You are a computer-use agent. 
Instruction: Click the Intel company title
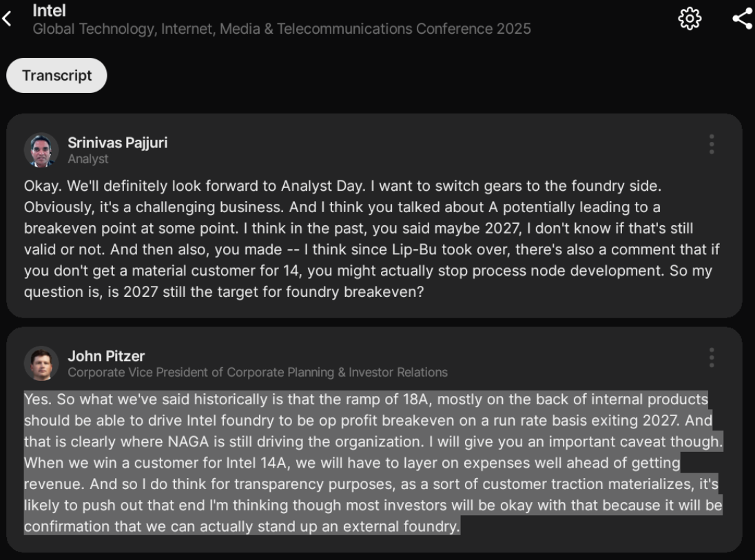click(x=49, y=11)
